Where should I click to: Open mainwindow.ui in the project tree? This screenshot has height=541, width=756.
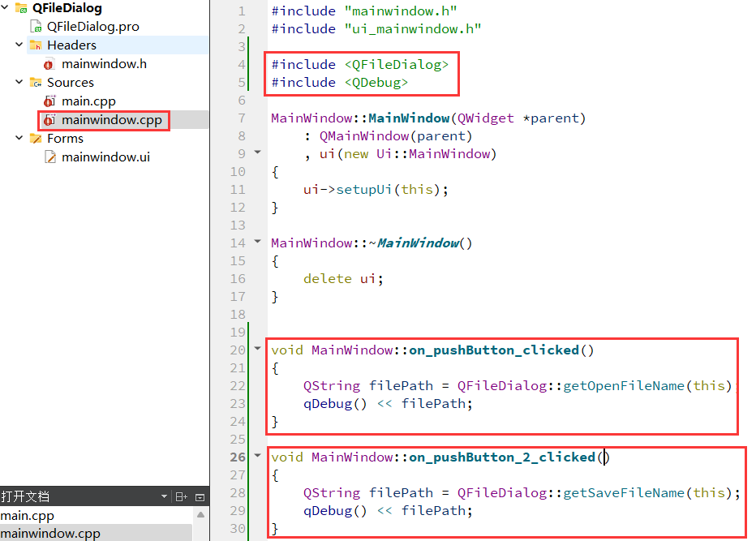105,157
